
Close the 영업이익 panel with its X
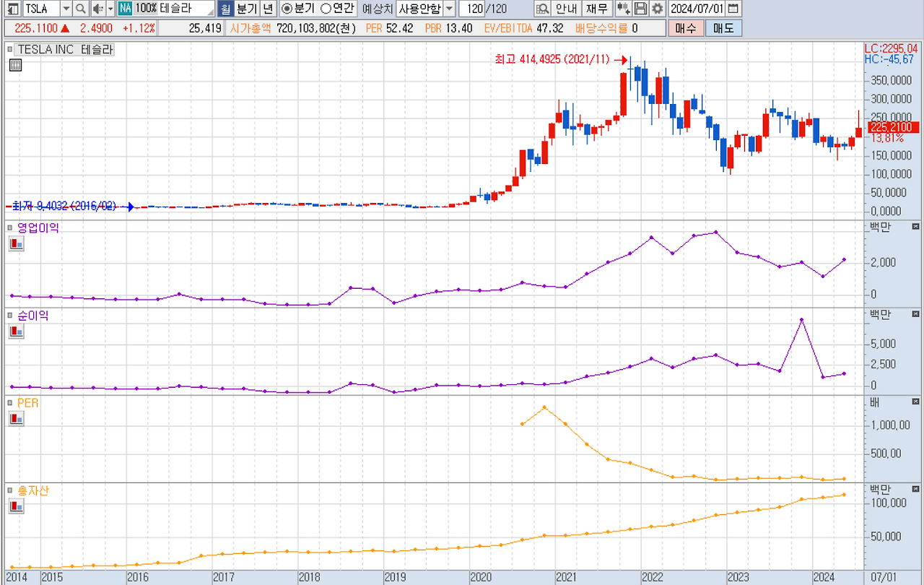(x=916, y=227)
